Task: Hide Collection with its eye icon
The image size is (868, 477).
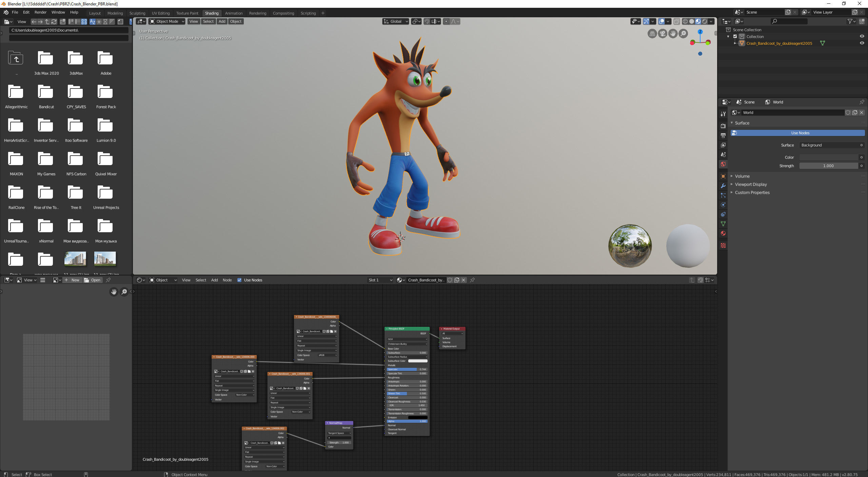Action: (x=862, y=36)
